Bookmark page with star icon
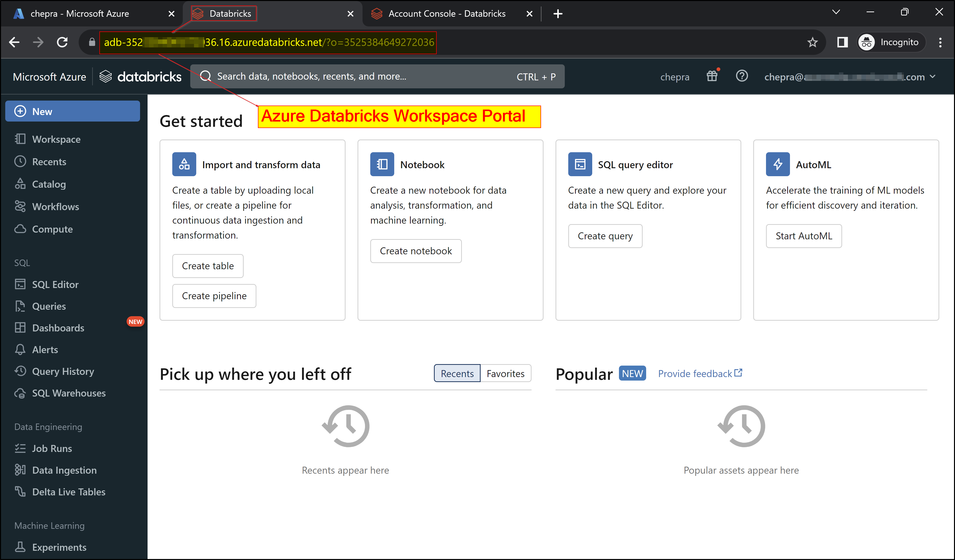The height and width of the screenshot is (560, 955). click(x=812, y=42)
